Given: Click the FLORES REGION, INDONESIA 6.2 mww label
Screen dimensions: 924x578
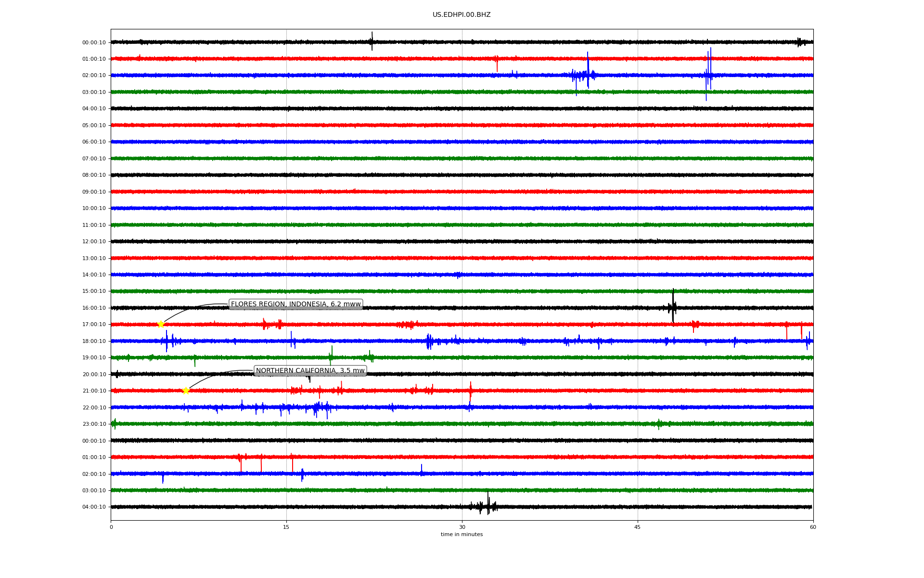Looking at the screenshot, I should point(295,304).
